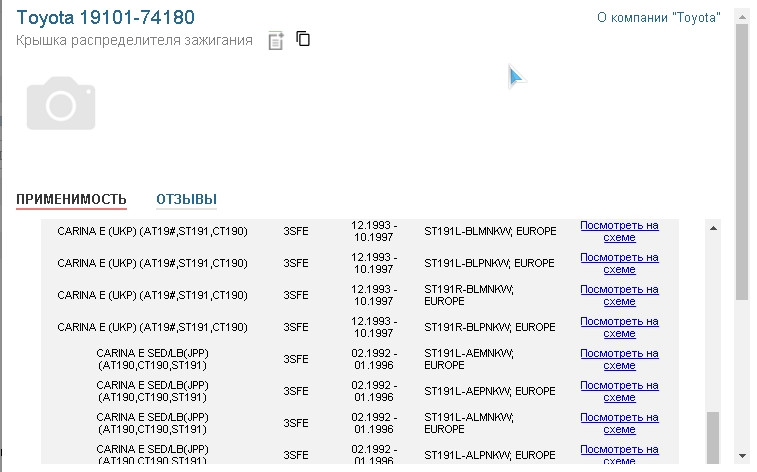The image size is (757, 472).
Task: Click the applicability table's scroll up arrow
Action: pos(713,228)
